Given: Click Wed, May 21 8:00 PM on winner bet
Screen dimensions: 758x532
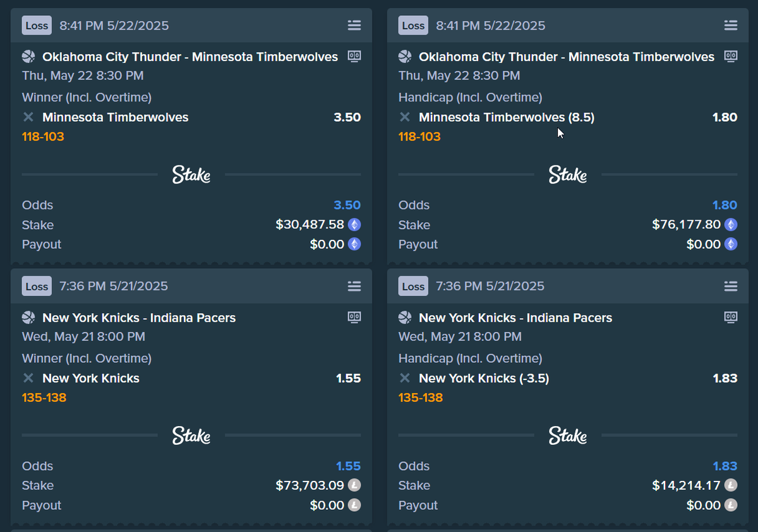Looking at the screenshot, I should [x=83, y=336].
